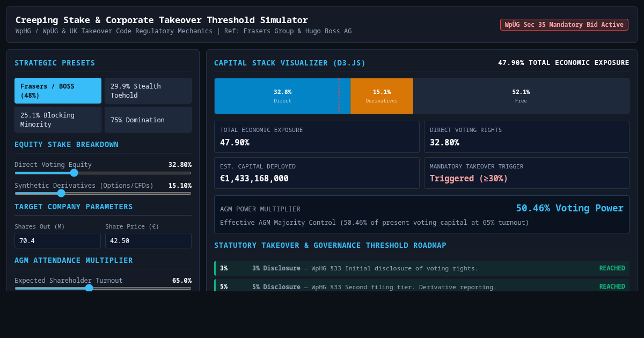Select the Frasers / BOSS (48%) preset
This screenshot has height=338, width=644.
tap(58, 91)
